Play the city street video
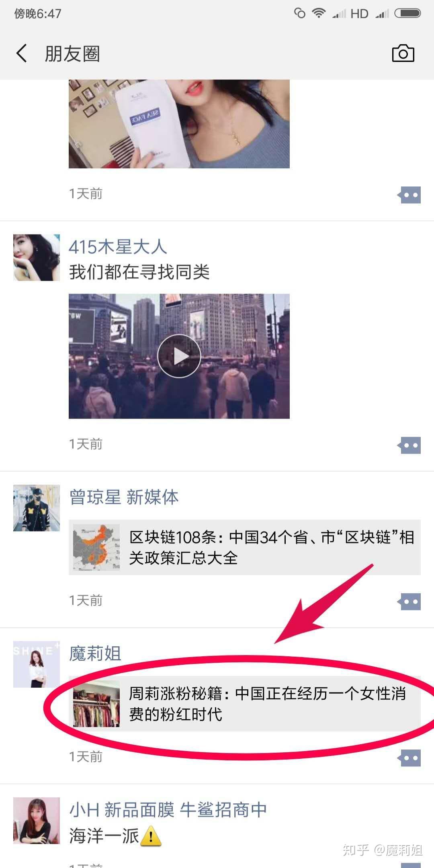This screenshot has height=868, width=434. click(x=179, y=356)
